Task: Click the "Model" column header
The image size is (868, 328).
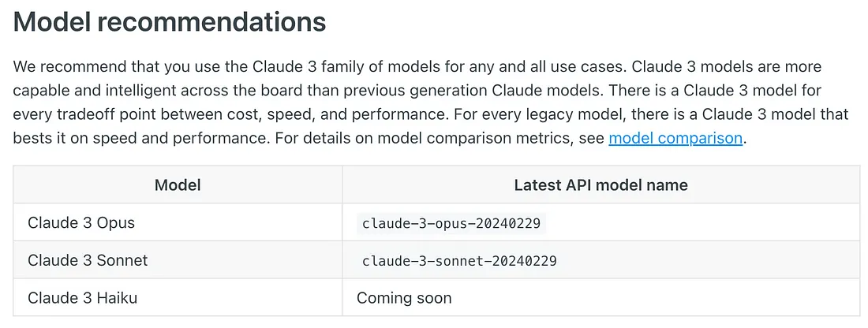Action: coord(178,185)
